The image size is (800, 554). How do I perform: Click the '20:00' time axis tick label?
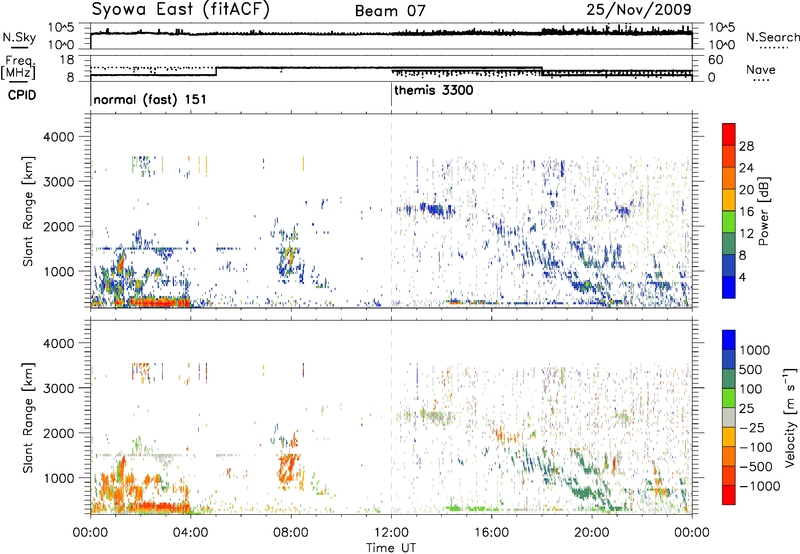[x=592, y=533]
